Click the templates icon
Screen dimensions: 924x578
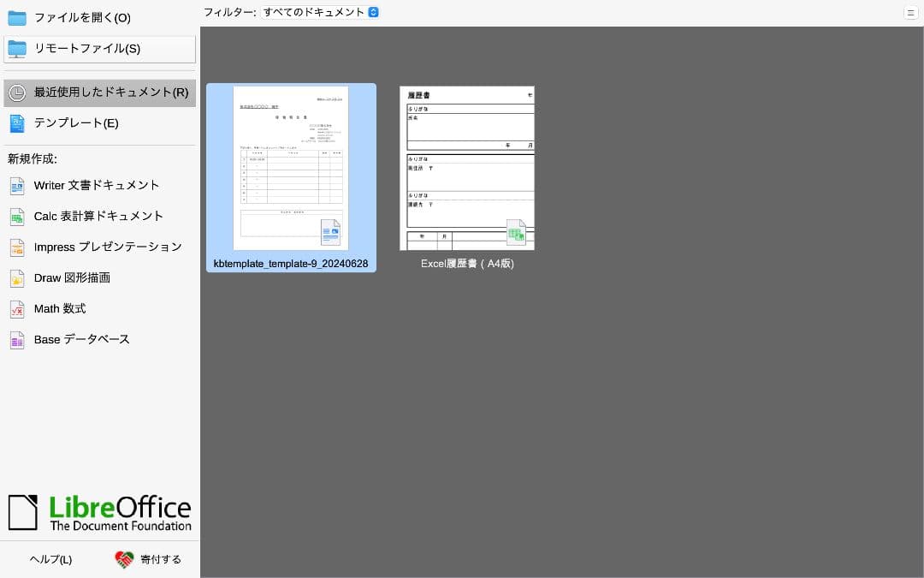[17, 123]
